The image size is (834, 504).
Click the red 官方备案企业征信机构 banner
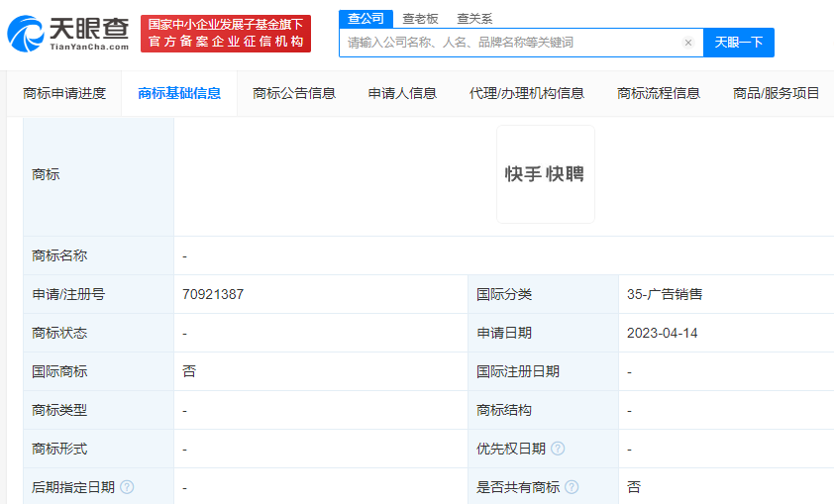coord(226,34)
